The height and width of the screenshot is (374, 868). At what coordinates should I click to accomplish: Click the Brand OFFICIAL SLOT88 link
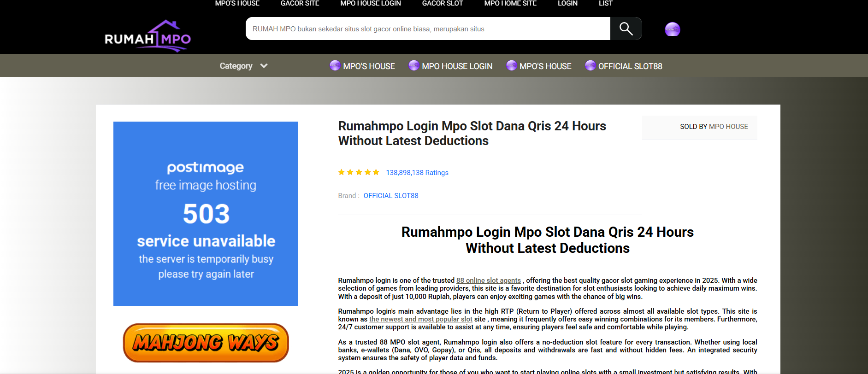tap(391, 196)
